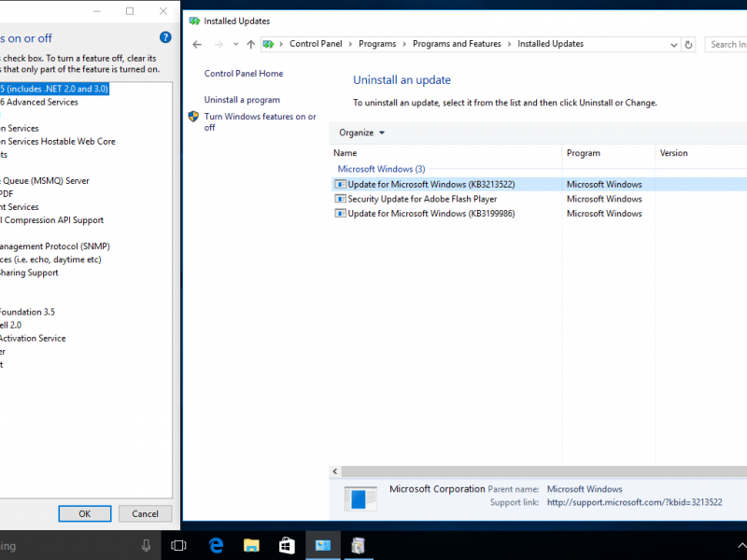Confirm Windows Features with OK

pyautogui.click(x=85, y=514)
